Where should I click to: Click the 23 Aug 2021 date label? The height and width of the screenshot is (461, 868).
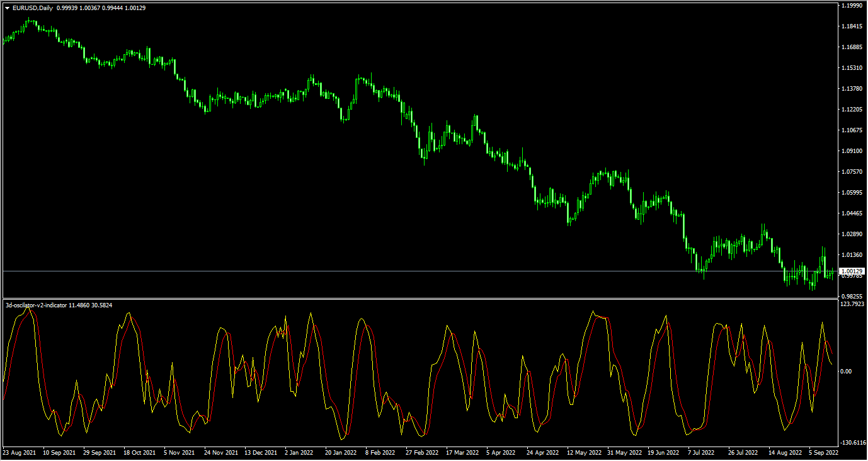click(19, 452)
